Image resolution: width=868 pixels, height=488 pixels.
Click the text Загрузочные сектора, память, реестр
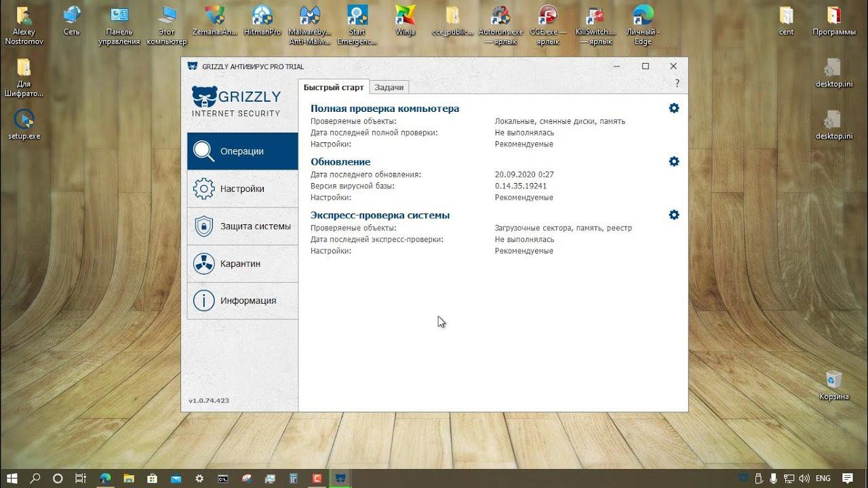[564, 228]
